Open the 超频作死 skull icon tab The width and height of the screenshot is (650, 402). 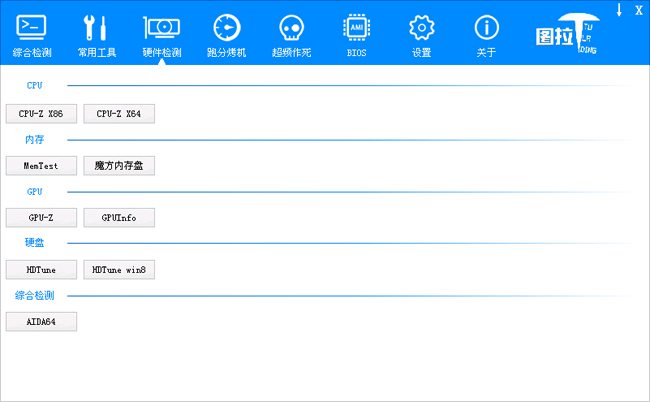(291, 36)
